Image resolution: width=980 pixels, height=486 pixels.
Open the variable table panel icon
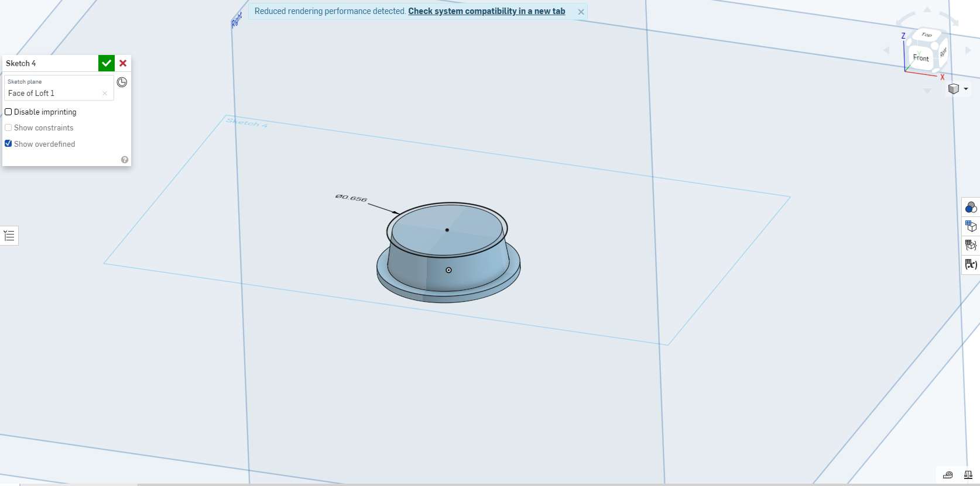pos(971,264)
